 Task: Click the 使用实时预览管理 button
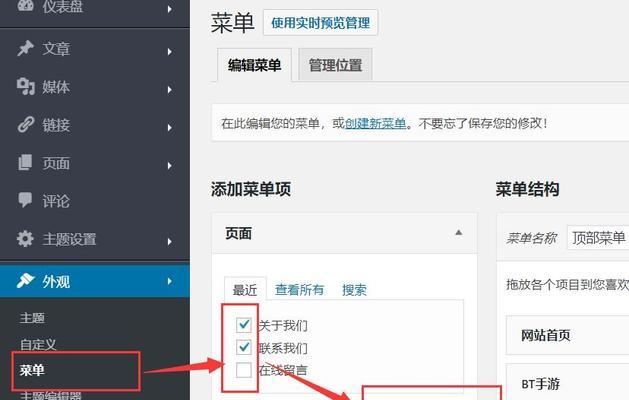coord(321,23)
